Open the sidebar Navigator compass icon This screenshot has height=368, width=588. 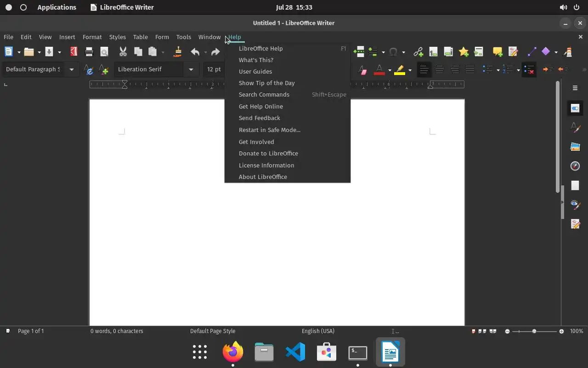575,166
